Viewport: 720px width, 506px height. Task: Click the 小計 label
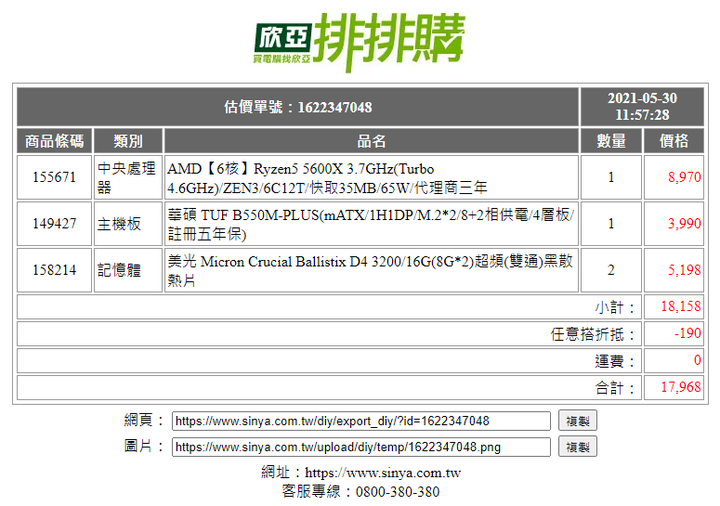[615, 307]
